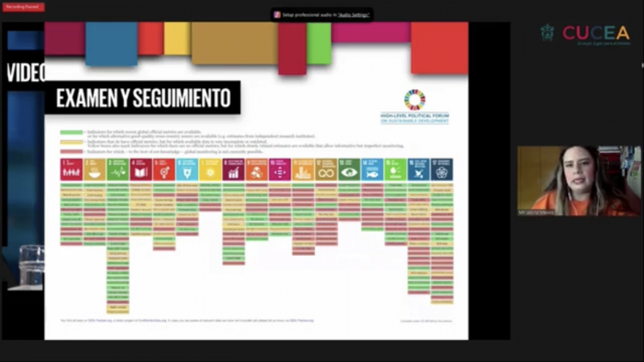Click the SDG 14 Life Below Water fish icon
644x362 pixels.
pyautogui.click(x=373, y=169)
